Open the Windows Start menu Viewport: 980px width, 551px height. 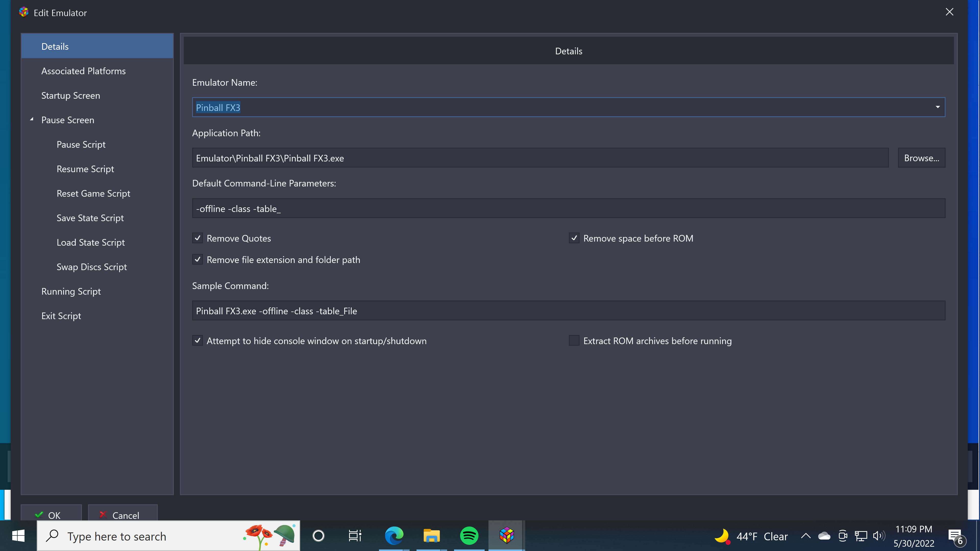click(x=18, y=536)
